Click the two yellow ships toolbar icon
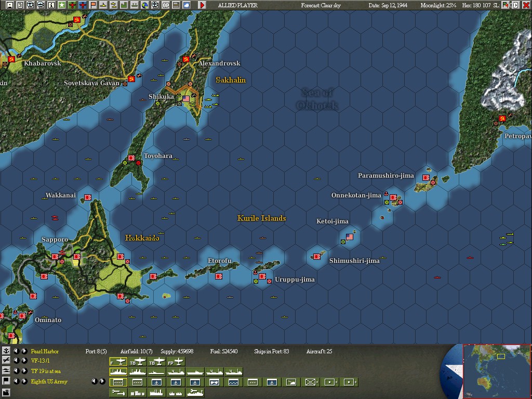The height and width of the screenshot is (399, 532). point(114,5)
